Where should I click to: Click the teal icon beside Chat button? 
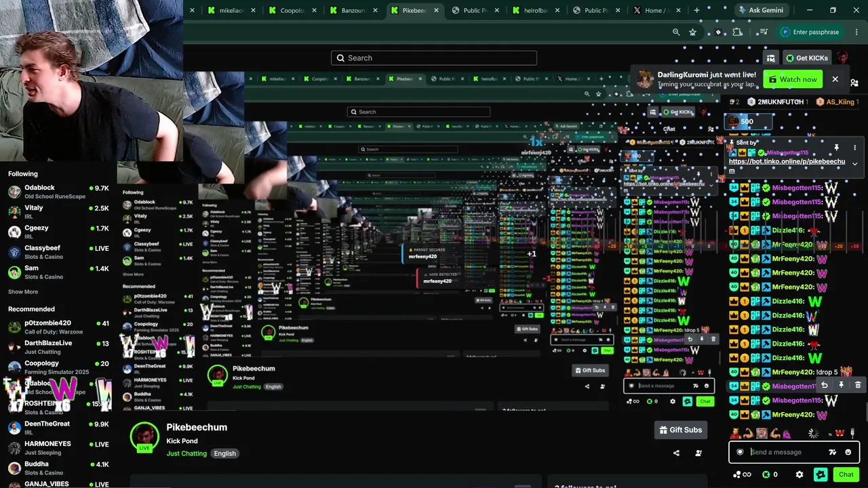821,474
